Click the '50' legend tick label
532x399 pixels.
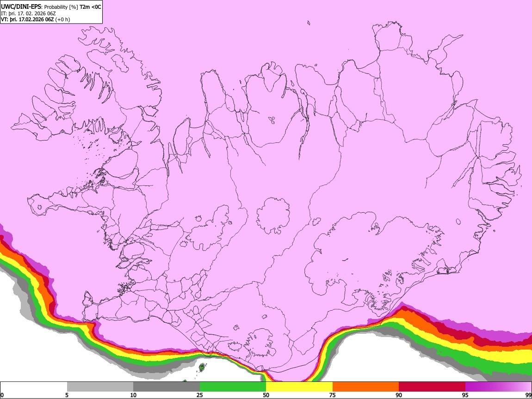[x=266, y=395]
